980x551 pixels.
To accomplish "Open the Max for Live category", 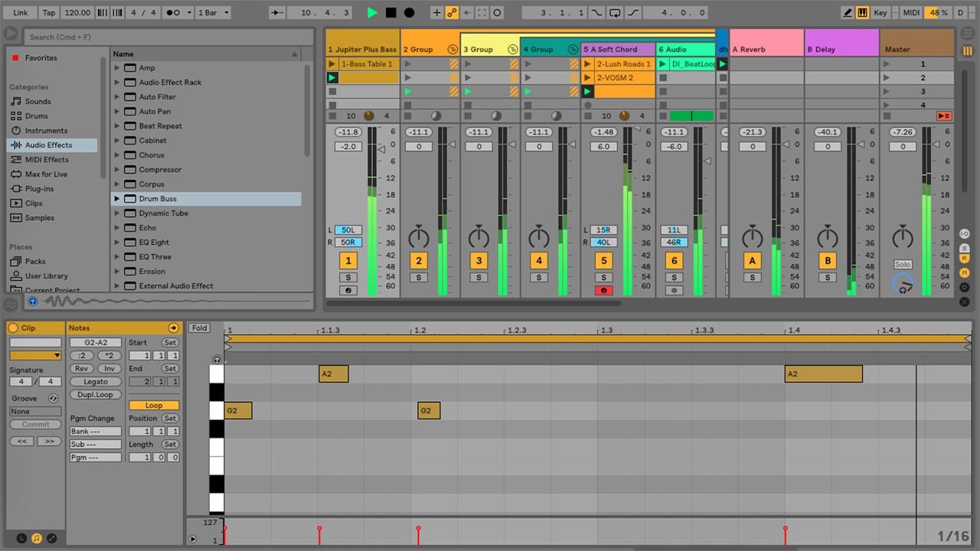I will click(46, 174).
